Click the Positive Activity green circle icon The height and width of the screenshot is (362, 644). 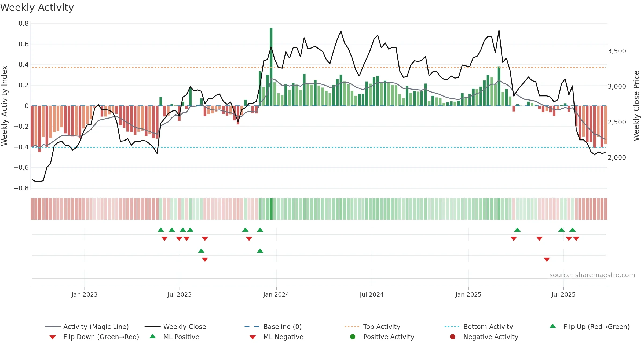tap(353, 337)
